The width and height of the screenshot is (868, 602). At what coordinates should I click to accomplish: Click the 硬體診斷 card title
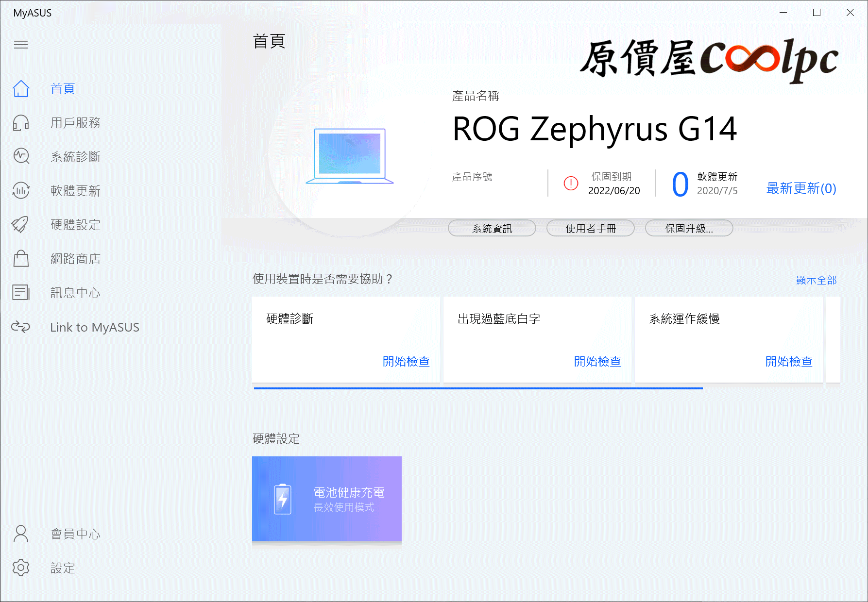click(289, 318)
